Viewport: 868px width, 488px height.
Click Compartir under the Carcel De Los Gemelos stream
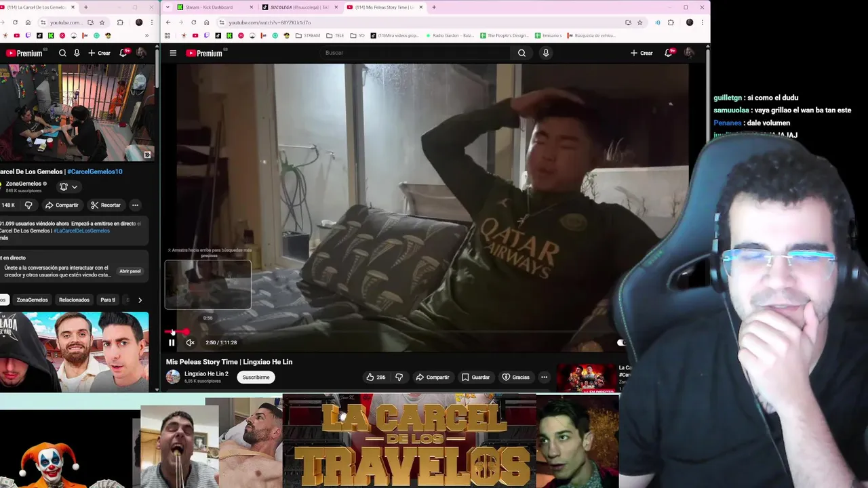coord(62,205)
